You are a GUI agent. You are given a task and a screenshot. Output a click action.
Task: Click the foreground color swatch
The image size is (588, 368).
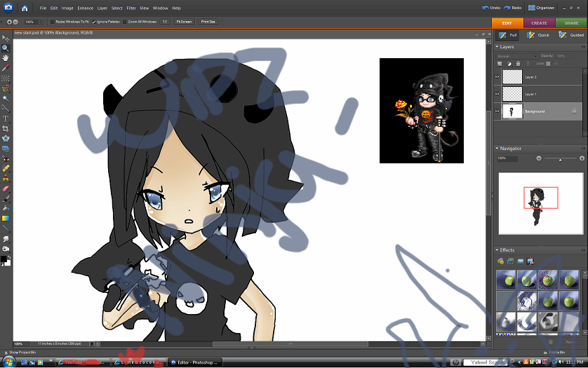point(4,259)
